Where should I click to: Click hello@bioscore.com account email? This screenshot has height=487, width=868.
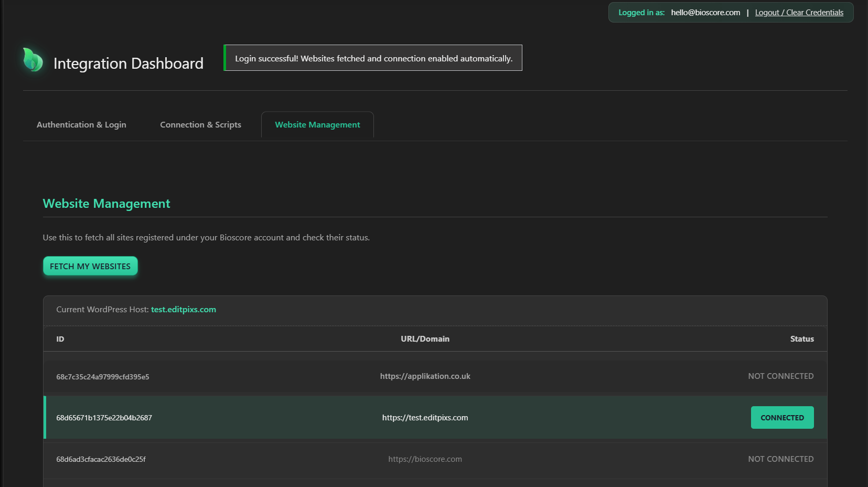pos(705,13)
